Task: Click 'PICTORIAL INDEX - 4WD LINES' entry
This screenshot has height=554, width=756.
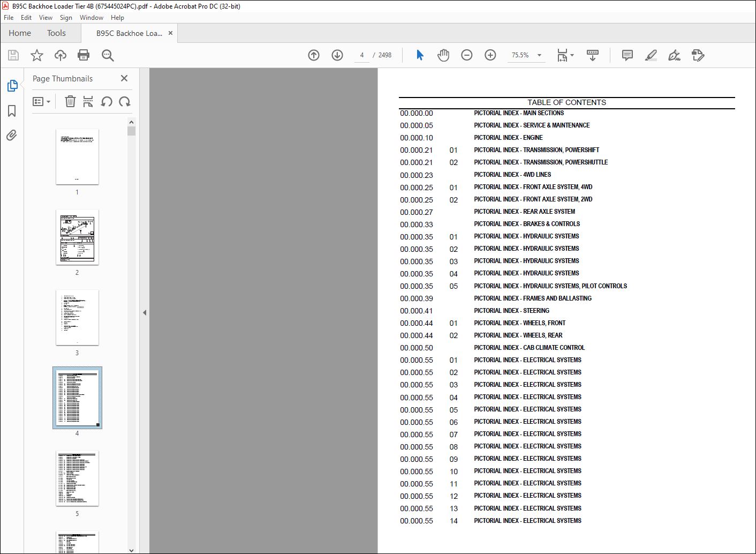Action: tap(512, 175)
